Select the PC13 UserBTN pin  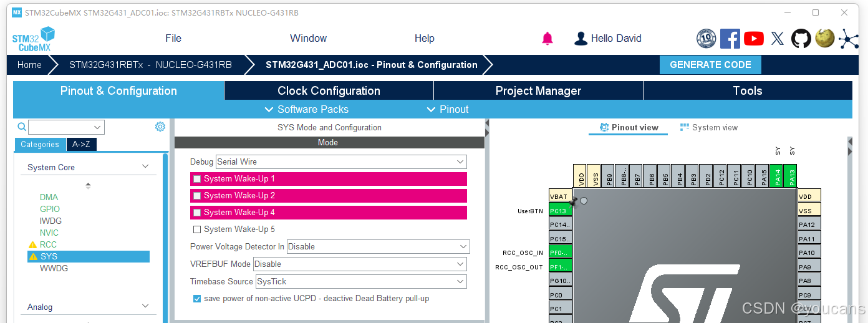(560, 211)
